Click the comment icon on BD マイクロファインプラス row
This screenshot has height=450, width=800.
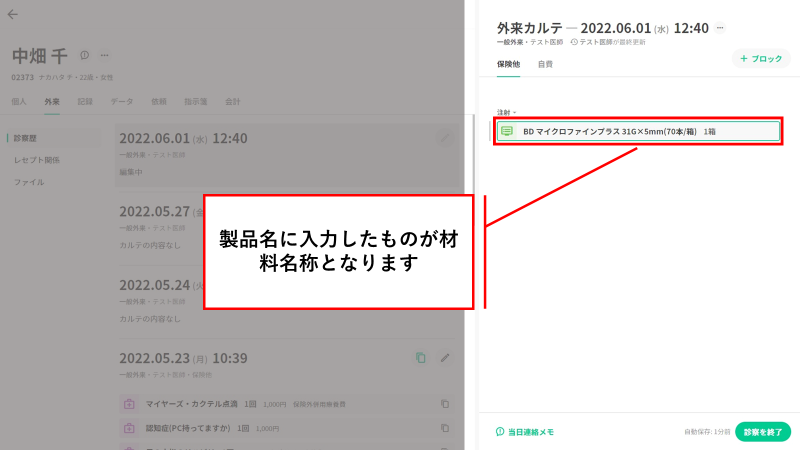pyautogui.click(x=507, y=131)
